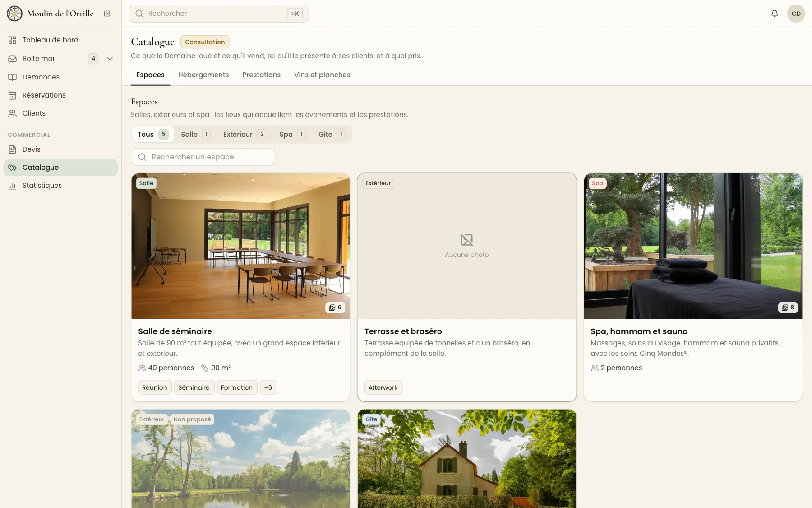This screenshot has width=812, height=508.
Task: Open the notifications bell
Action: [775, 14]
